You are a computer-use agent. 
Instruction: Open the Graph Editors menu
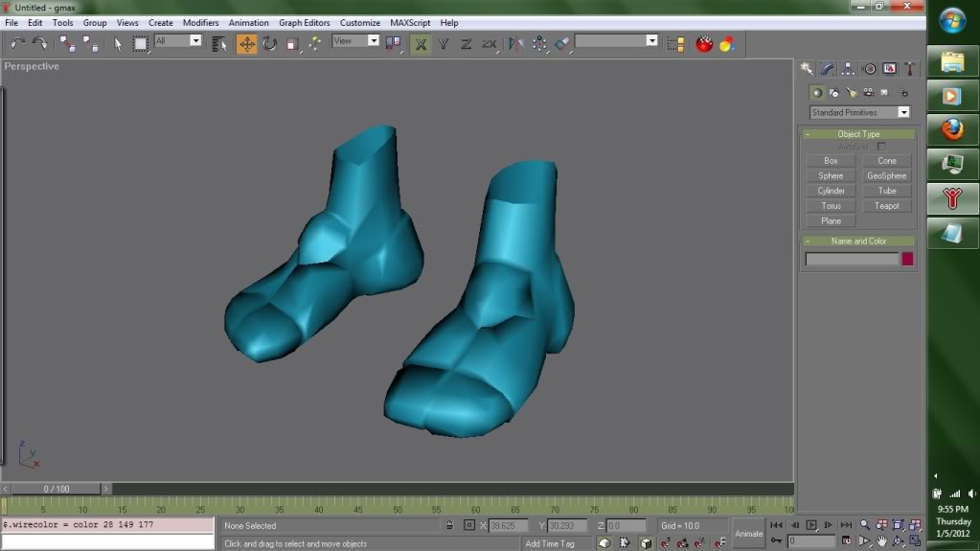(305, 22)
